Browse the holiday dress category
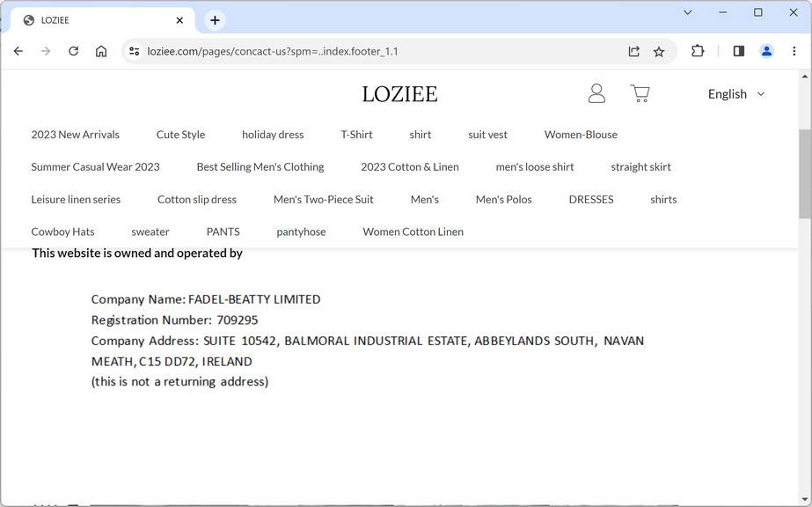Viewport: 812px width, 507px height. click(x=273, y=135)
